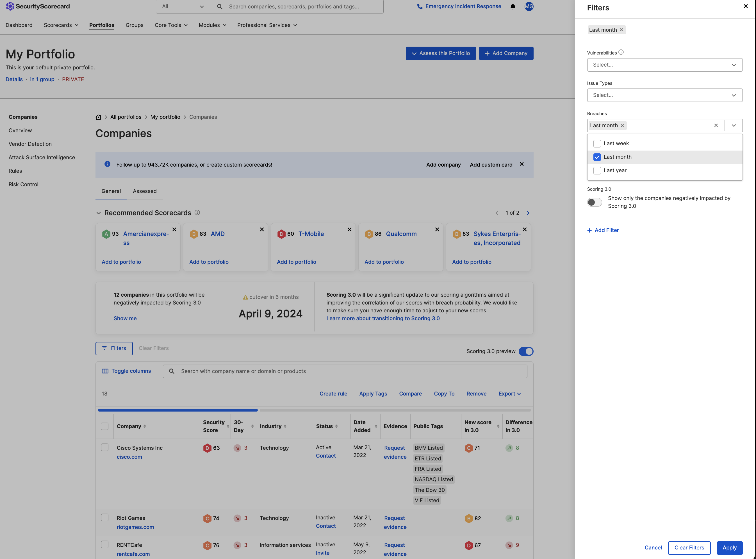Viewport: 756px width, 559px height.
Task: Open the Issue Types select dropdown
Action: coord(665,96)
